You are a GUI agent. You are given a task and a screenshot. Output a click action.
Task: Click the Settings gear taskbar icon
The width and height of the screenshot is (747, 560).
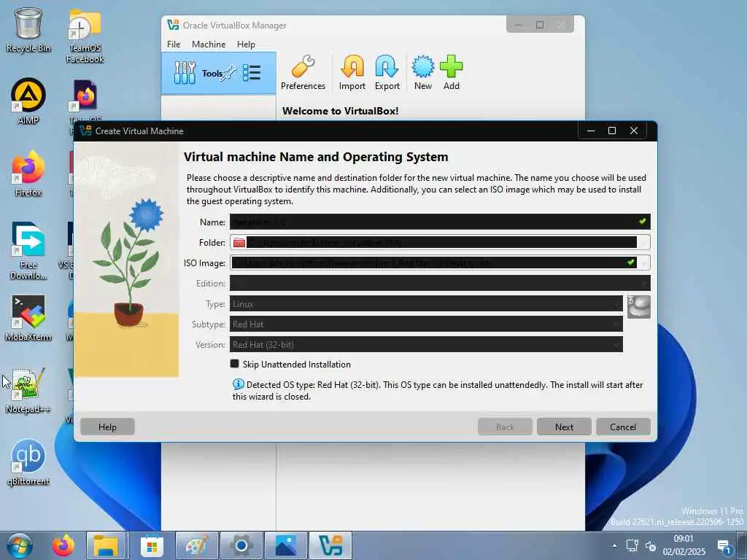[241, 545]
